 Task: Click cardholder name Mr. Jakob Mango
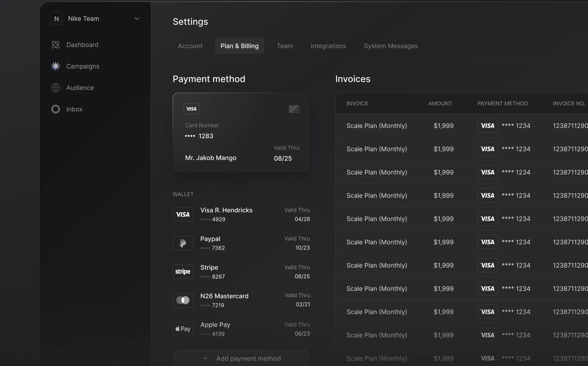pos(211,158)
